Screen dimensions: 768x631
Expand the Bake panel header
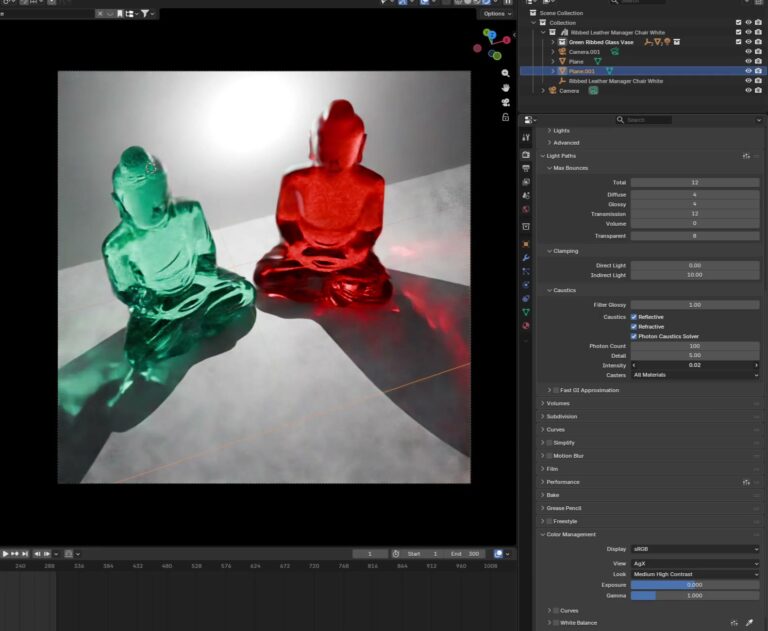(552, 495)
